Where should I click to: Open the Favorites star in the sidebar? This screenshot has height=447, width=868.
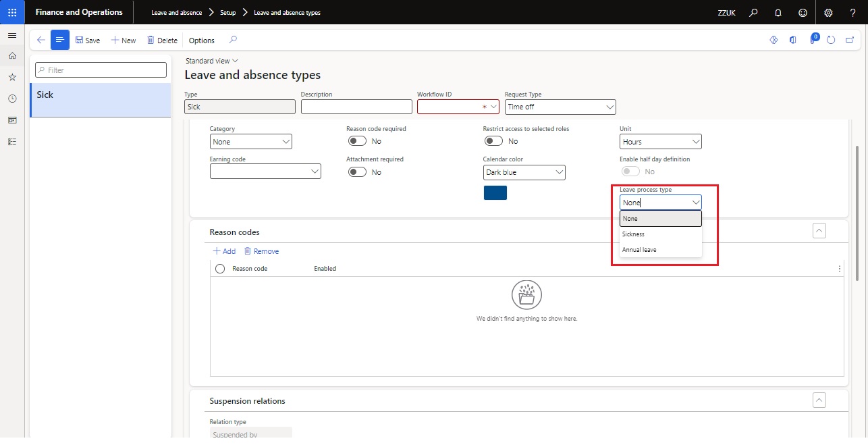pyautogui.click(x=12, y=77)
